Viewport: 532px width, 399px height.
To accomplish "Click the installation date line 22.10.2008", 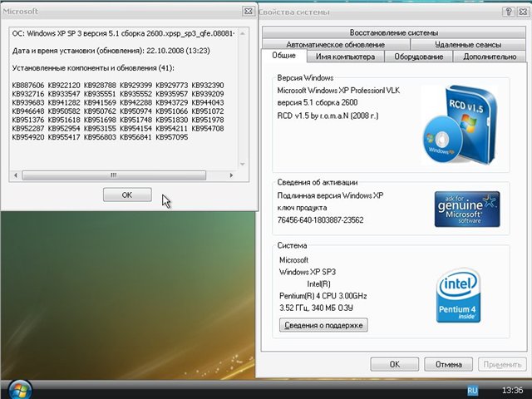I will [x=111, y=51].
